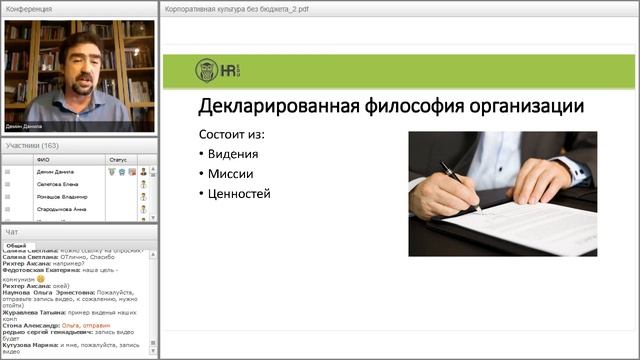Select participant Ромашов Владимир in the list

(x=62, y=197)
